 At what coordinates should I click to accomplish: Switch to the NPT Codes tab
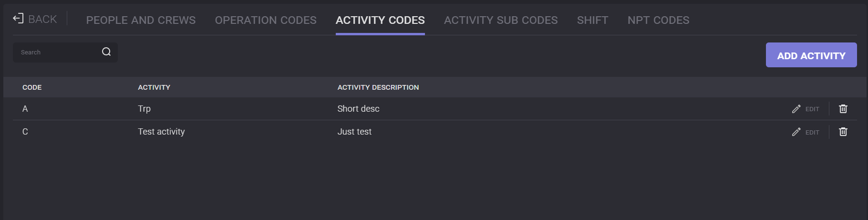[x=658, y=20]
